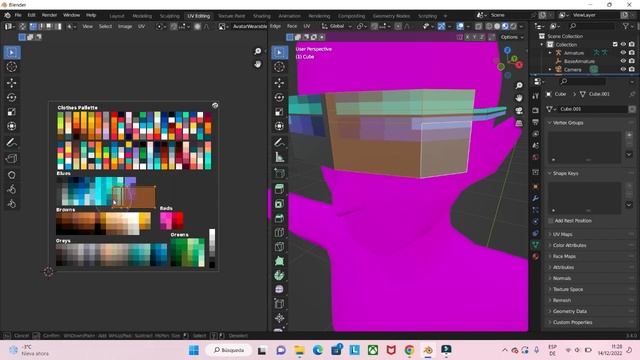Hide the Armature with its eye icon
640x360 pixels.
point(623,53)
